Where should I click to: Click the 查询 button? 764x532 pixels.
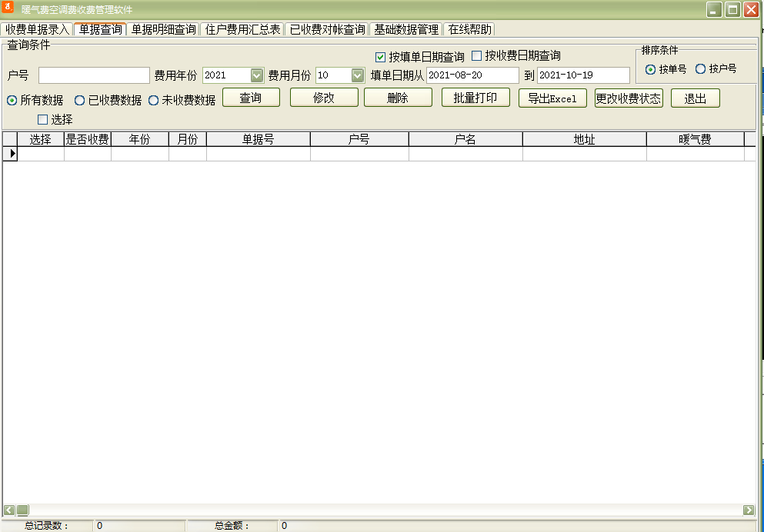point(251,98)
